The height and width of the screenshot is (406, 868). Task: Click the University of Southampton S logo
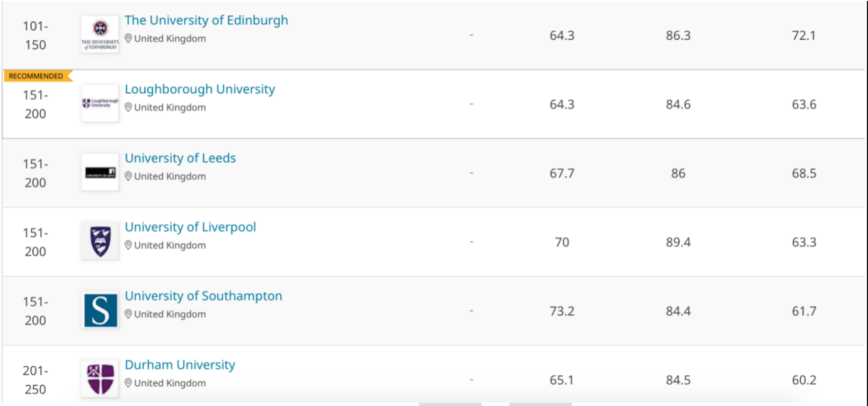pos(100,310)
